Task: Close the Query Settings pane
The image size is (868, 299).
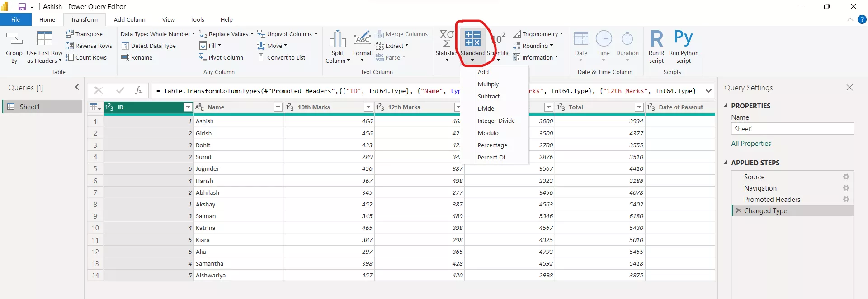Action: [x=849, y=88]
